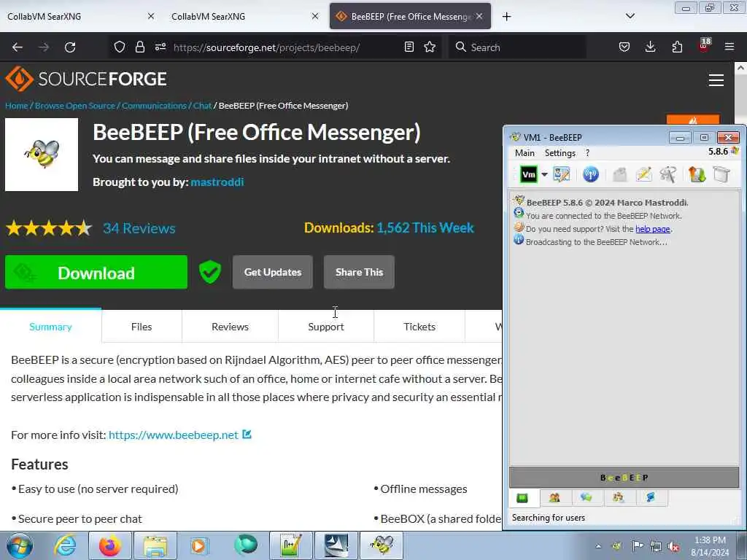Click the green shield checkmark badge
Viewport: 747px width, 560px height.
[x=209, y=272]
